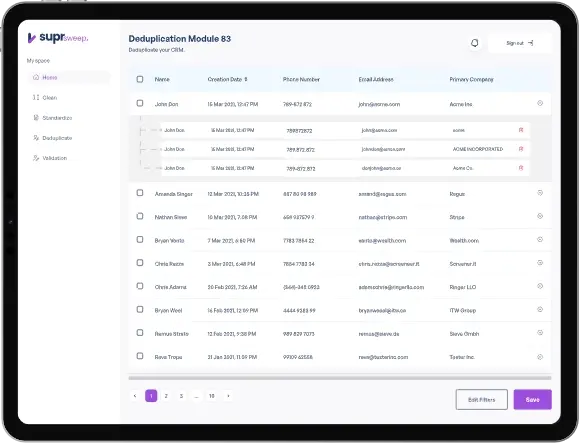This screenshot has height=444, width=580.
Task: Click the pagination ellipsis item
Action: (196, 396)
